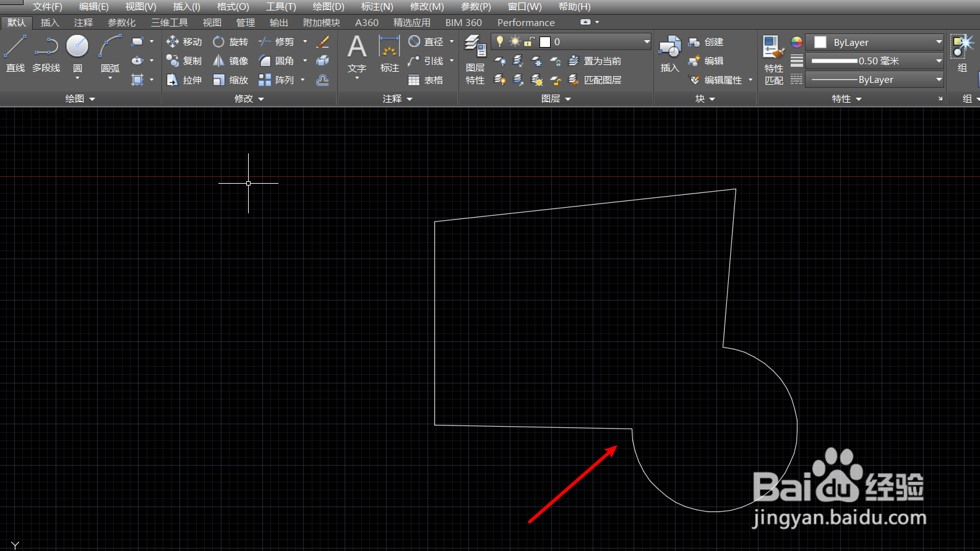Click the 特性 panel dialog launcher arrow

940,98
